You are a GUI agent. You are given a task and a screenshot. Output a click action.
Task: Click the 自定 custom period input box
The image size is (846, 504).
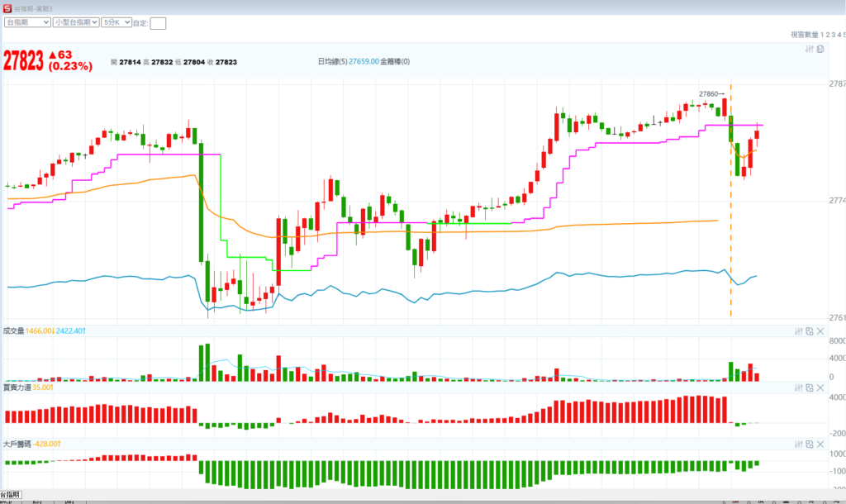[x=158, y=23]
